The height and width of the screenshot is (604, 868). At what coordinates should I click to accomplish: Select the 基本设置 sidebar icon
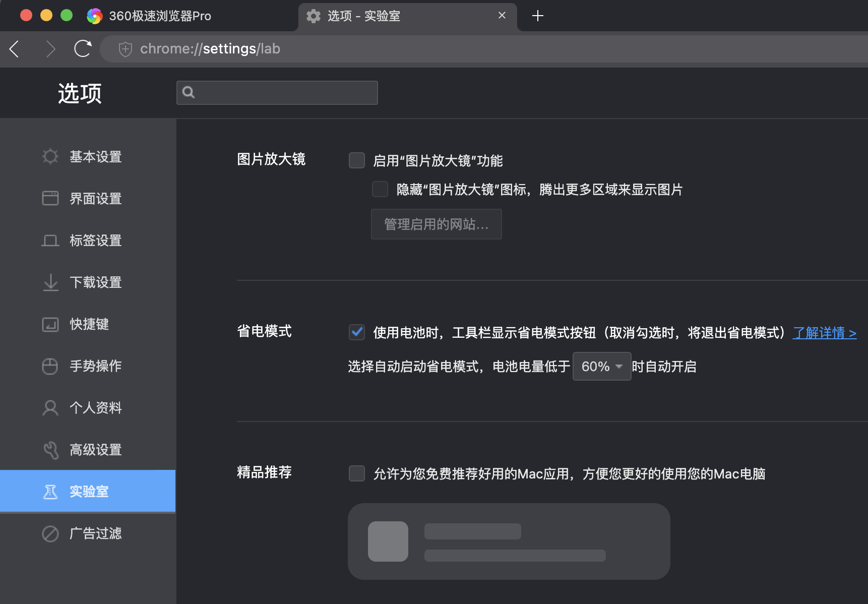click(x=50, y=156)
